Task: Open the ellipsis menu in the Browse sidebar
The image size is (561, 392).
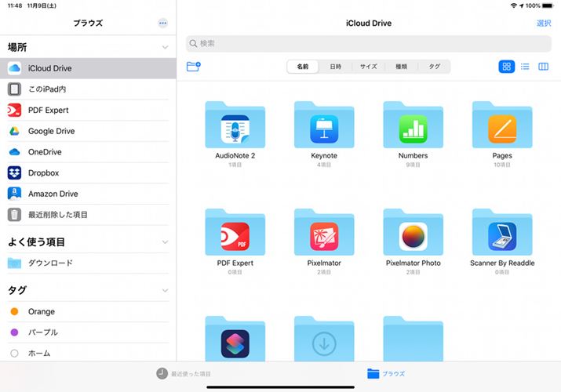Action: click(x=162, y=24)
